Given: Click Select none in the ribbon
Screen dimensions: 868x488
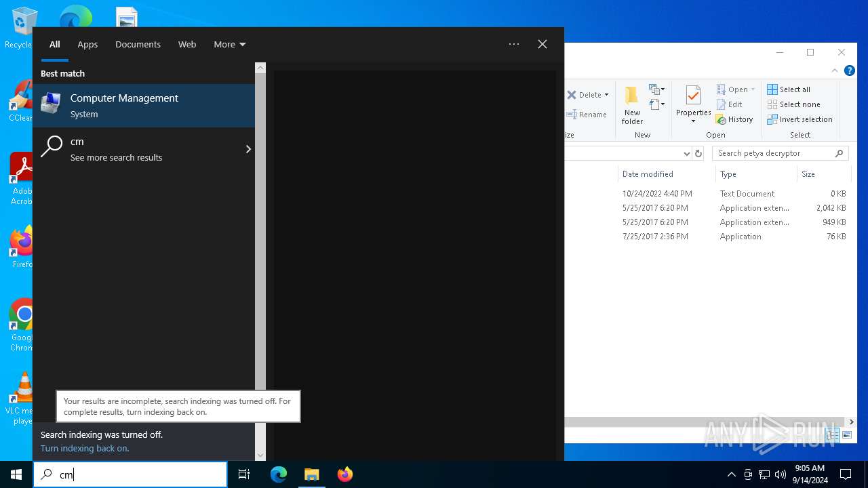Looking at the screenshot, I should [x=793, y=104].
